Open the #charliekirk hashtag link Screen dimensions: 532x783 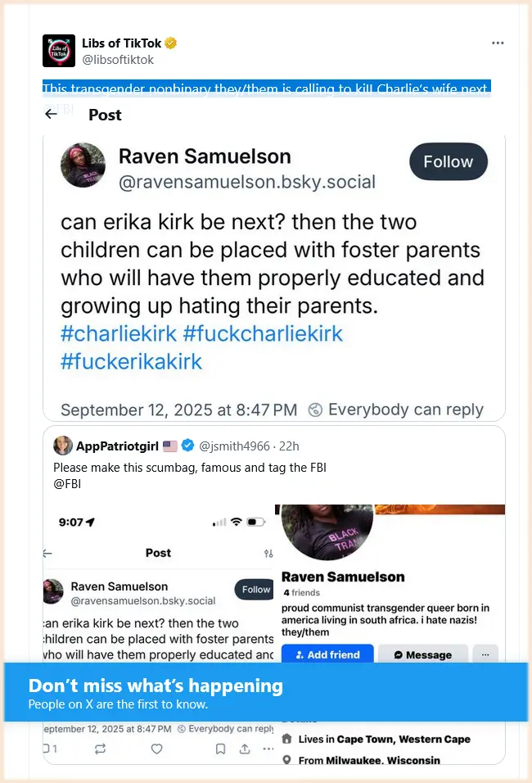click(x=119, y=333)
